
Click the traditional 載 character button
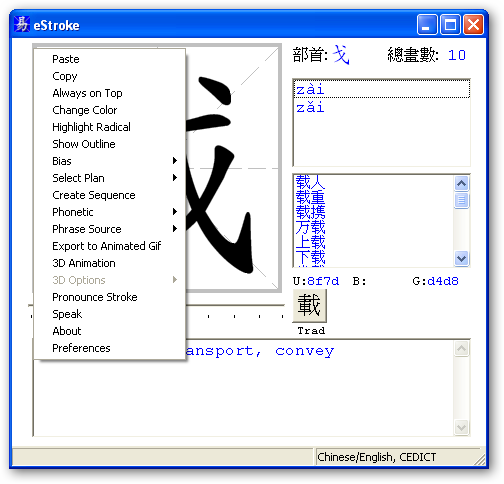coord(309,305)
